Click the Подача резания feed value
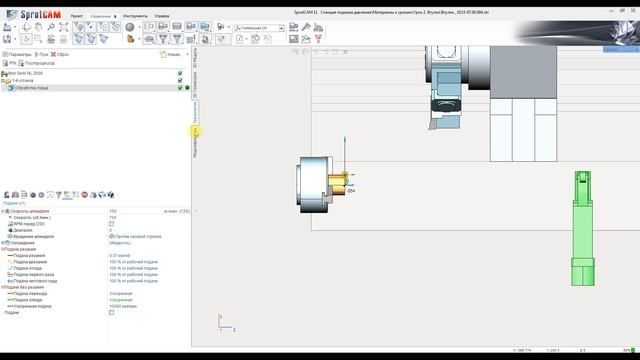640x360 pixels. click(x=120, y=256)
